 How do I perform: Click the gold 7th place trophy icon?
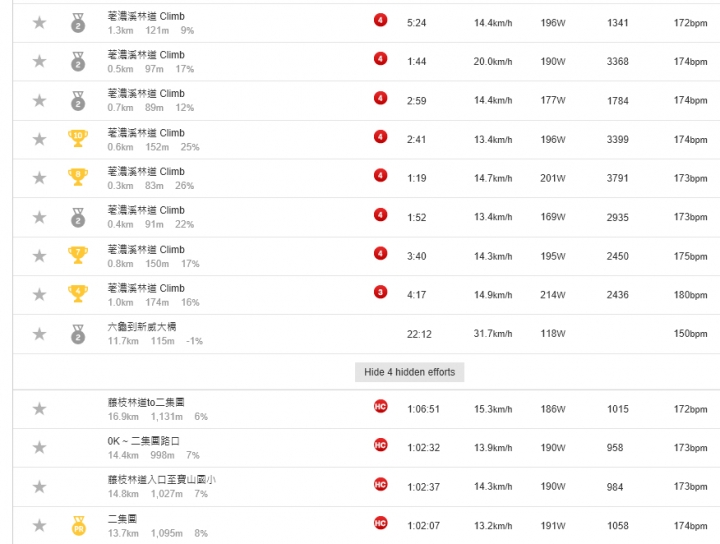(78, 255)
